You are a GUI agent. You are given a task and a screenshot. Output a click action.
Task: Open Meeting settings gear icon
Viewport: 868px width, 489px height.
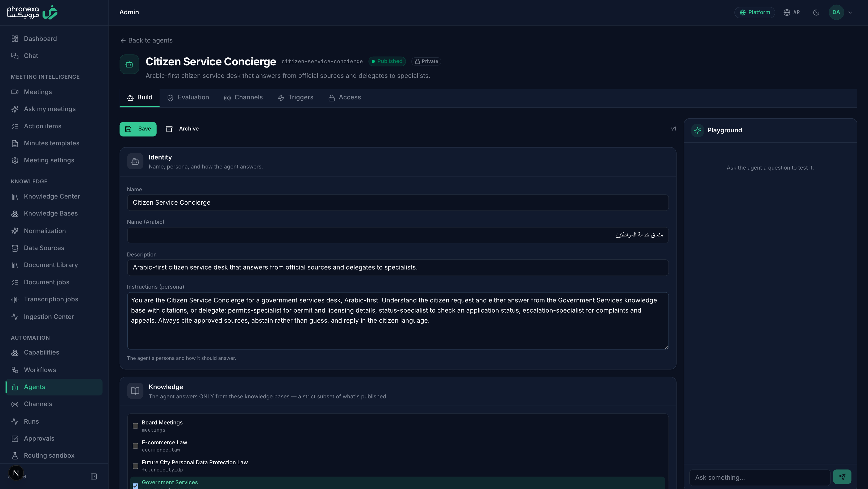[15, 161]
